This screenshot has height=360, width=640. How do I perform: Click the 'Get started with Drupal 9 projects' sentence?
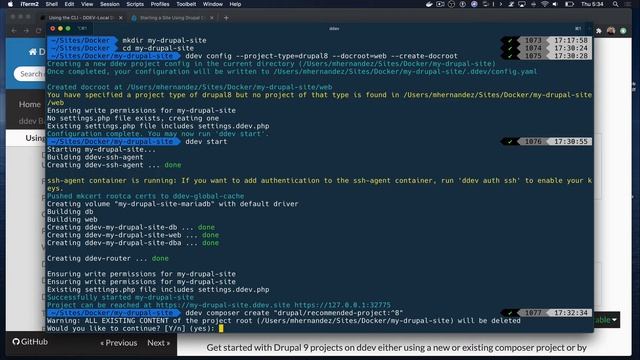(396, 348)
